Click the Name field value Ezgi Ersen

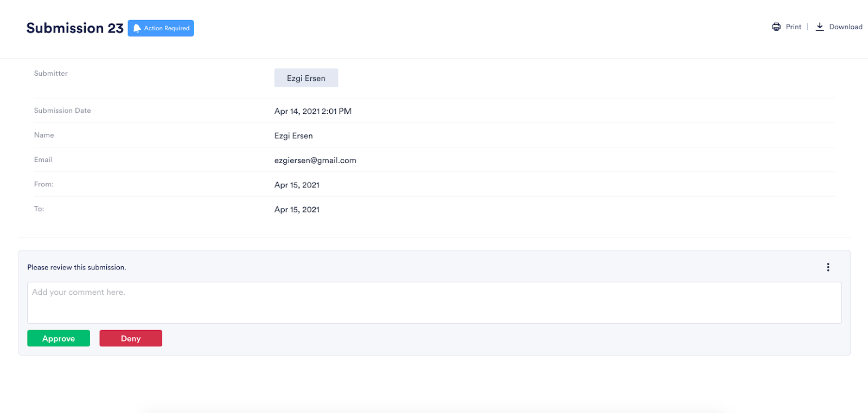[x=293, y=136]
